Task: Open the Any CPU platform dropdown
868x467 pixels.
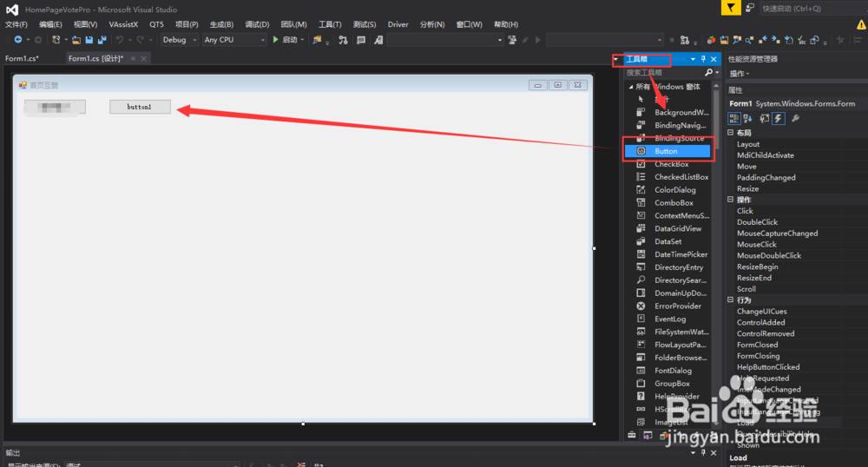Action: coord(234,40)
